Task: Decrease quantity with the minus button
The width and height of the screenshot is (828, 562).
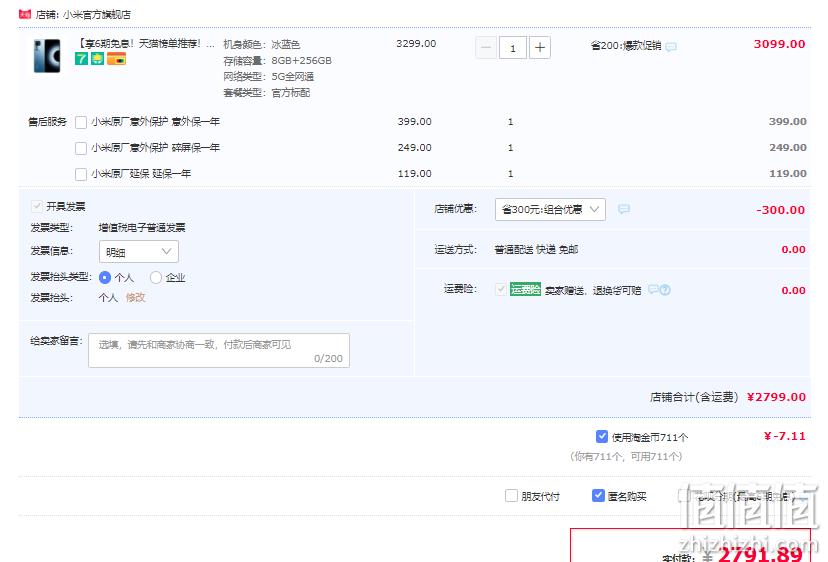Action: pos(486,48)
